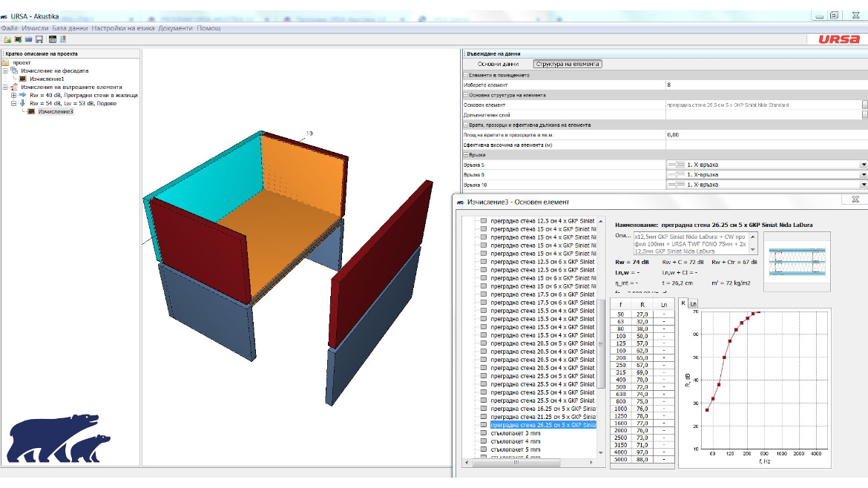The height and width of the screenshot is (488, 868).
Task: Expand Rw = 40 dB Преградни стени node
Action: (x=14, y=95)
